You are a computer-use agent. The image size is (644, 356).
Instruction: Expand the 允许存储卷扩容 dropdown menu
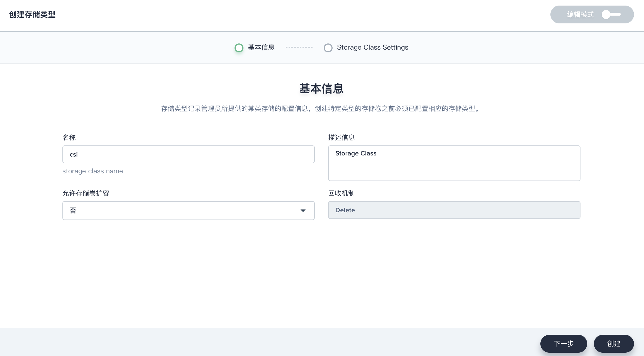188,210
